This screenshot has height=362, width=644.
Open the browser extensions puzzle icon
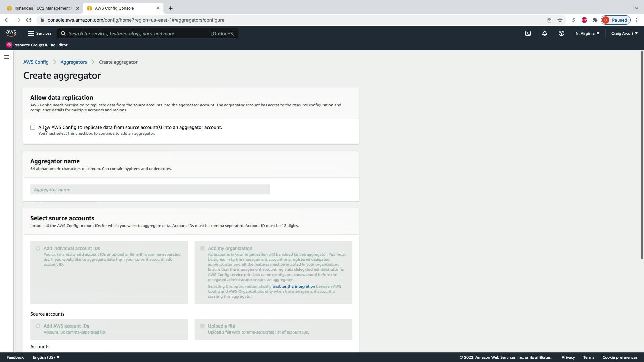595,20
